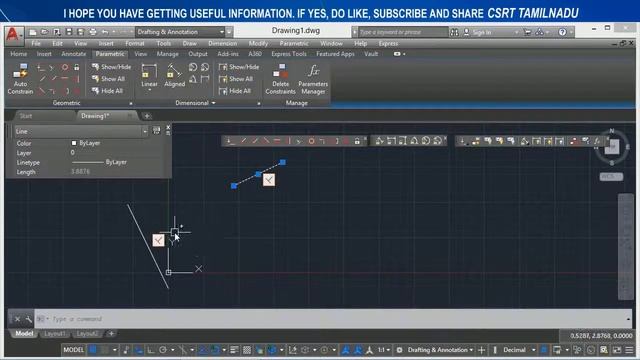Click the Quick Select icon in properties panel
This screenshot has width=640, height=360.
click(x=156, y=131)
